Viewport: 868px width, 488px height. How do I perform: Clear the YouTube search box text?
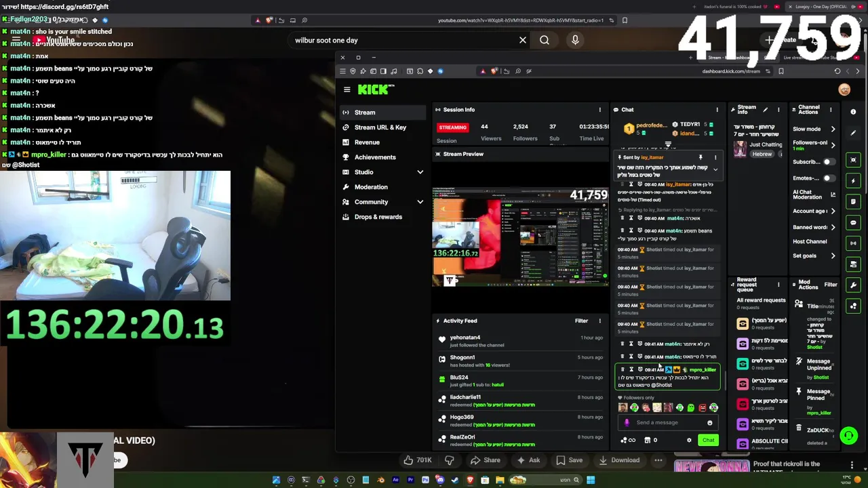point(522,40)
